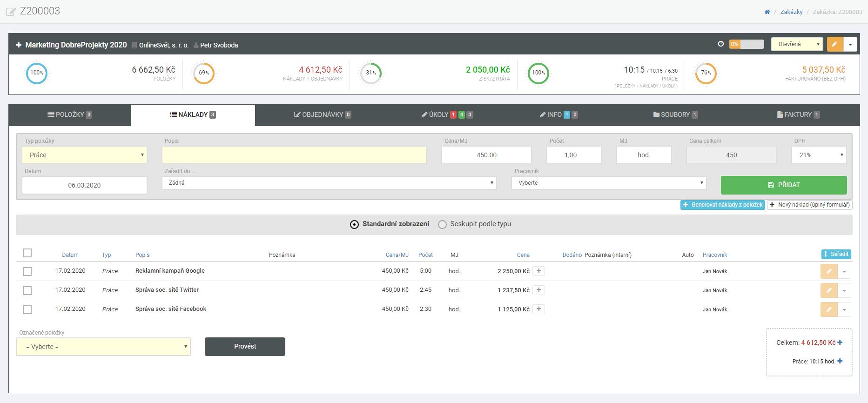Click Generovat náklady z položek button
Screen dimensions: 868x403
(723, 205)
